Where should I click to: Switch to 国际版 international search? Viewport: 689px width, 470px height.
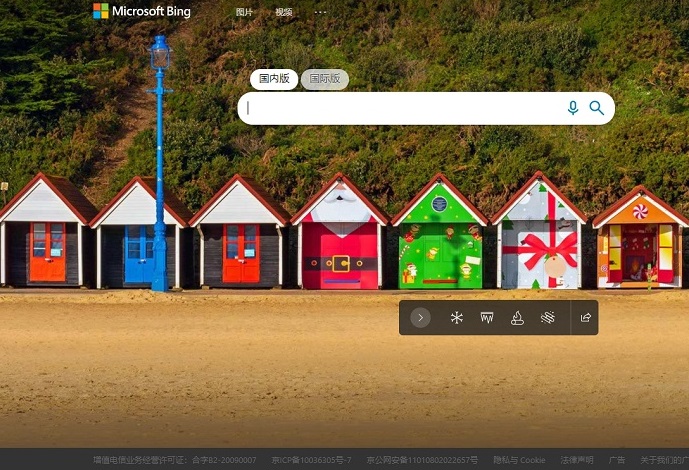point(324,79)
